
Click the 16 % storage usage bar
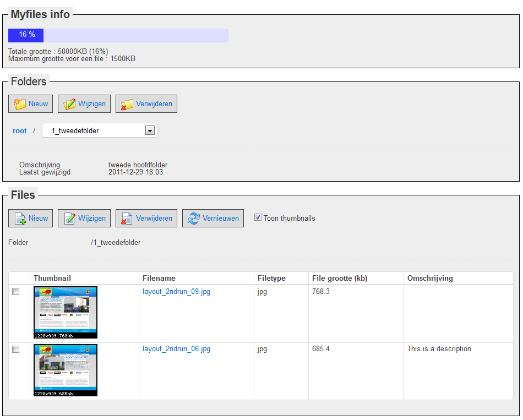(118, 35)
